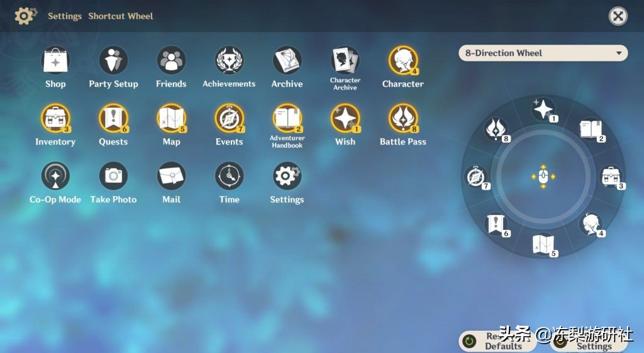The image size is (644, 353).
Task: Choose the Archive book icon
Action: [x=287, y=61]
